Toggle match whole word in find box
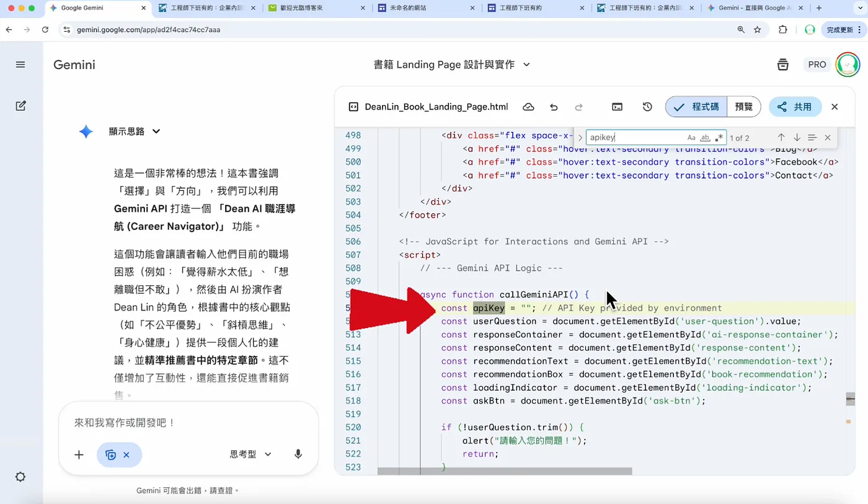 click(x=705, y=138)
